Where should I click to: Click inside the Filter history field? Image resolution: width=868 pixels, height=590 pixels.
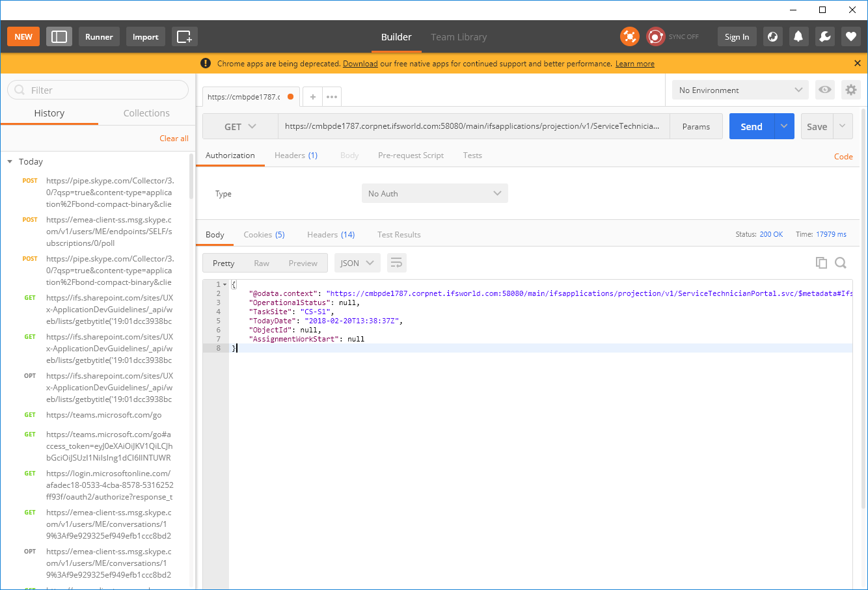(x=98, y=90)
